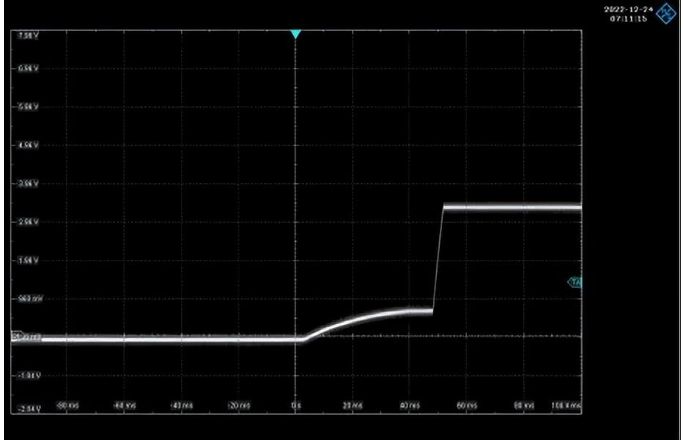The width and height of the screenshot is (684, 444).
Task: Click the cyan trigger position marker triangle
Action: tap(296, 34)
